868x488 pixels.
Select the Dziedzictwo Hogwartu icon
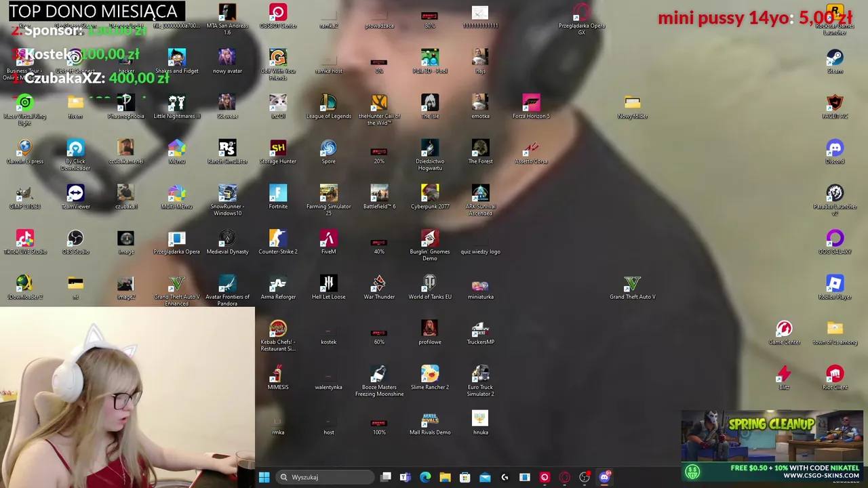430,148
